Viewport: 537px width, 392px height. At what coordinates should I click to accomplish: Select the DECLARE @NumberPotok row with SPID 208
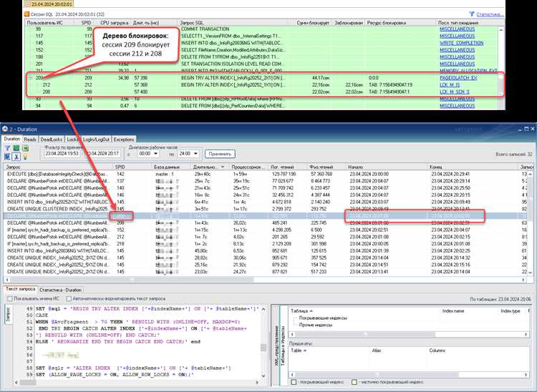coord(264,222)
